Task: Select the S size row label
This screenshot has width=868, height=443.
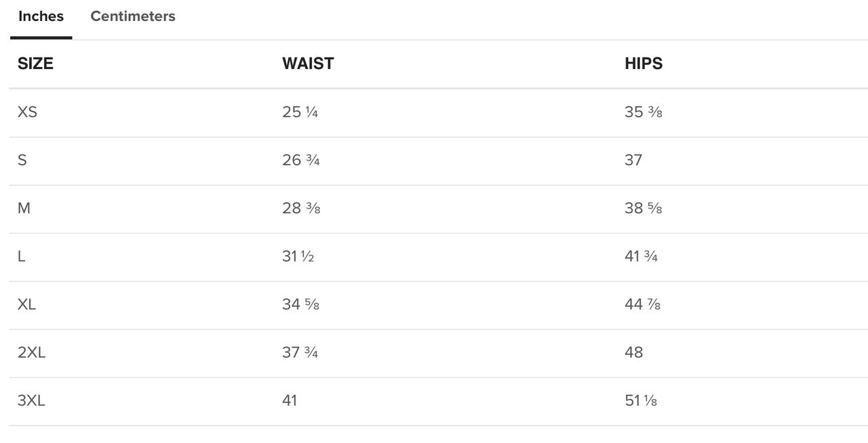Action: click(22, 161)
